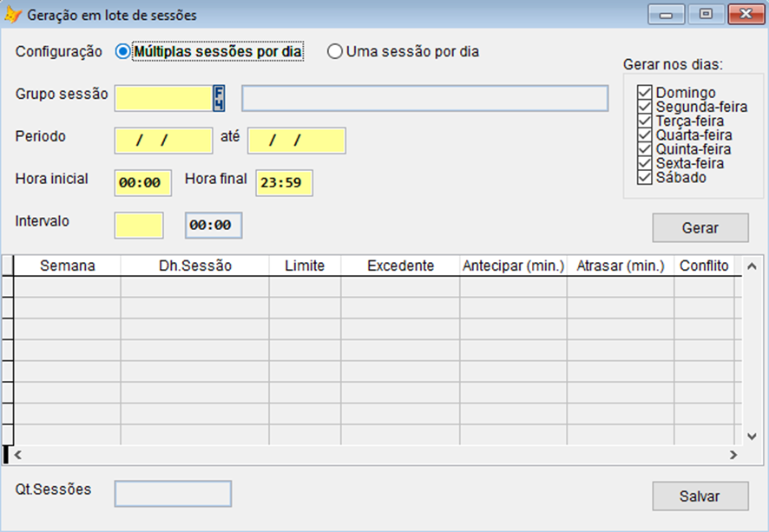The height and width of the screenshot is (532, 769).
Task: Click the application icon in the title bar
Action: click(x=14, y=15)
